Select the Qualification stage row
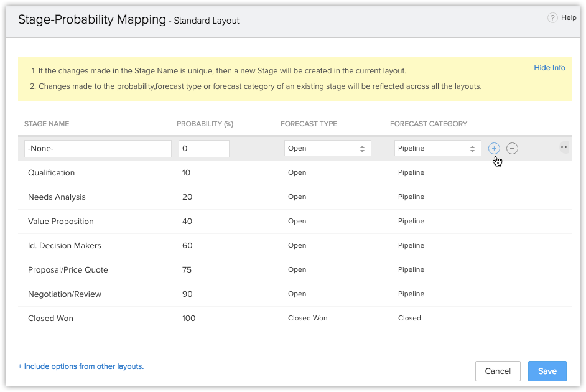Screen dimensions: 586x392 click(x=51, y=173)
